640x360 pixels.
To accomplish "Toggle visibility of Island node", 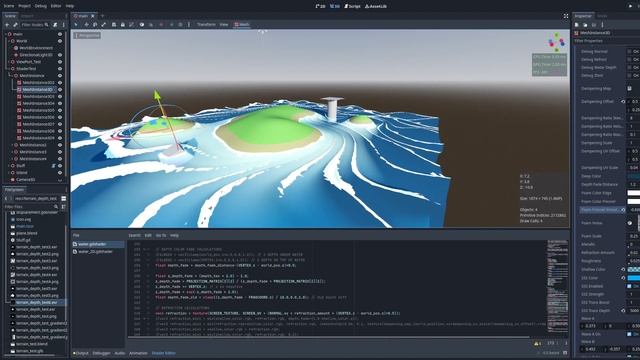I will pyautogui.click(x=60, y=173).
